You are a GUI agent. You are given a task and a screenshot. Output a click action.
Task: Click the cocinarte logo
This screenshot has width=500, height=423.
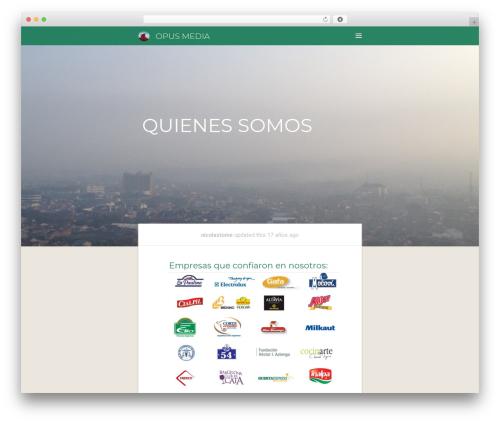tap(316, 353)
